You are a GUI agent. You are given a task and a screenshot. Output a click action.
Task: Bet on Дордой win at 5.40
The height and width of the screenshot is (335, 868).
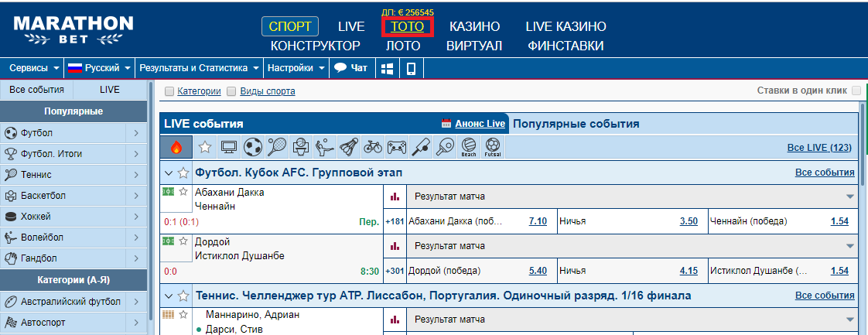pos(538,271)
